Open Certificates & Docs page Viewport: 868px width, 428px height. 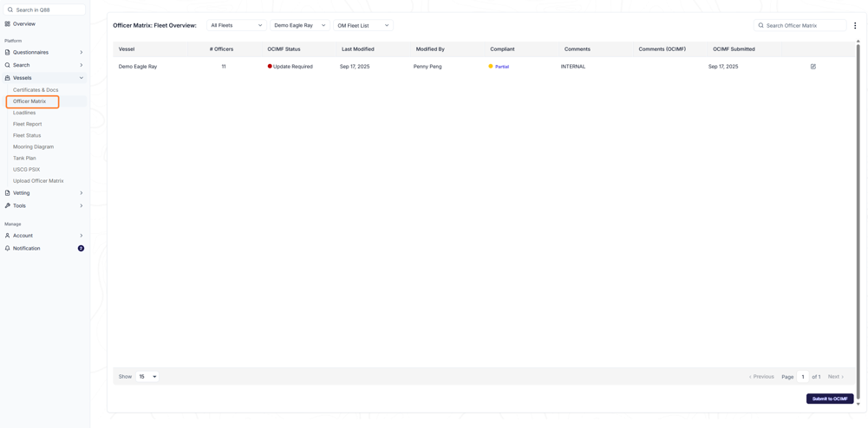click(36, 89)
